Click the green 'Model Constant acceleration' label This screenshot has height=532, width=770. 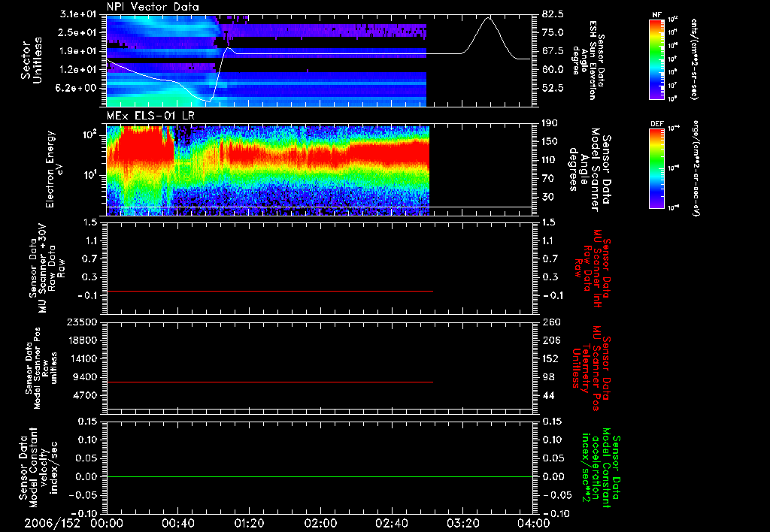tap(601, 468)
